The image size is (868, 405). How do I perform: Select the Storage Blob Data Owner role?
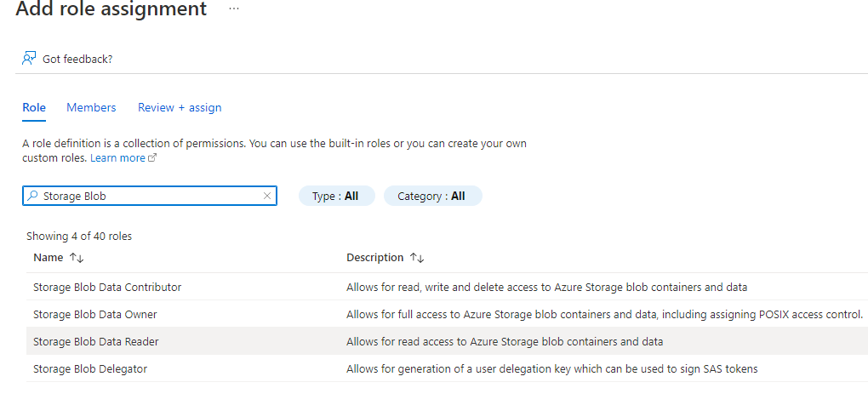coord(95,314)
